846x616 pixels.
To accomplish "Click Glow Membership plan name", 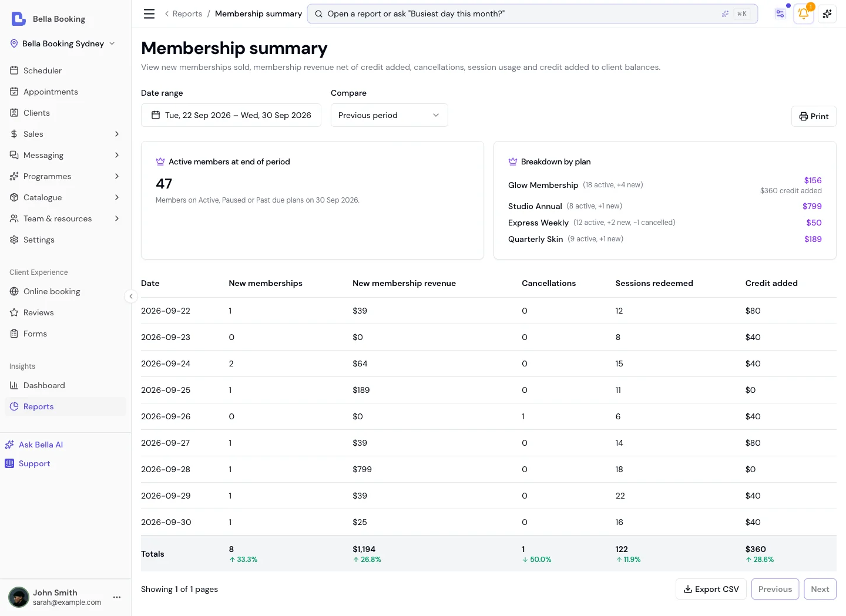I will (x=543, y=185).
